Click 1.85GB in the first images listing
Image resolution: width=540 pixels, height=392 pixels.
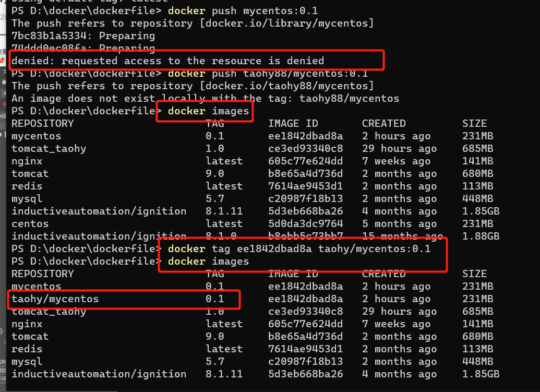click(481, 211)
